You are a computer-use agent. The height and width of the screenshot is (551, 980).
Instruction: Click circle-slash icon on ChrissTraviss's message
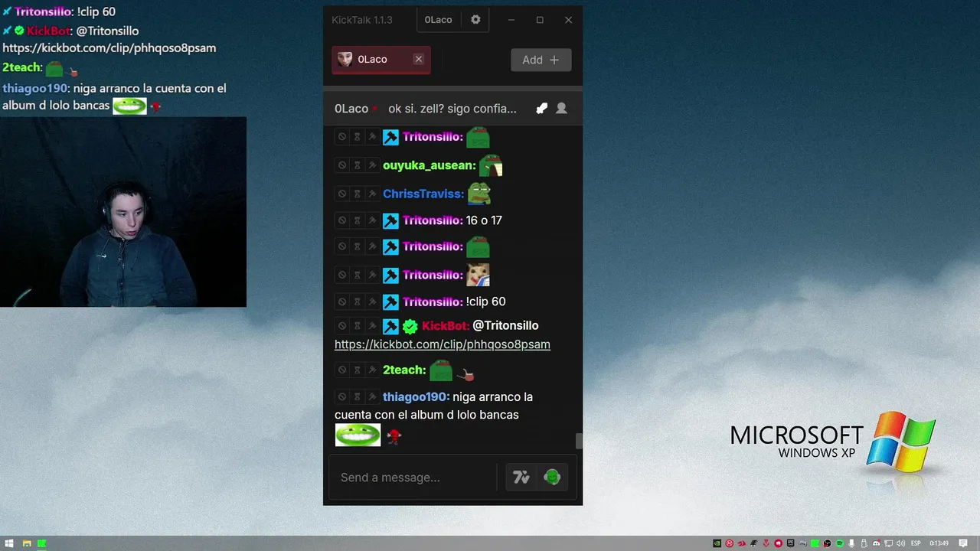pos(342,194)
